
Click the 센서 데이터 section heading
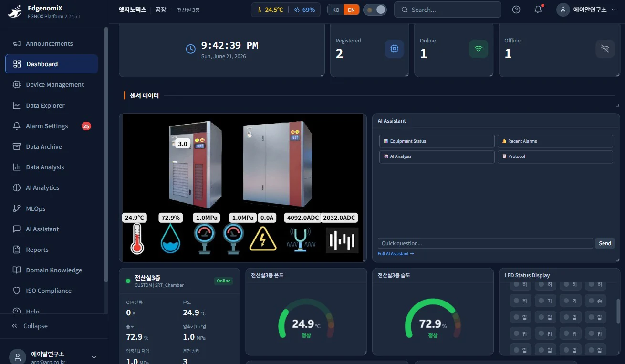click(145, 95)
